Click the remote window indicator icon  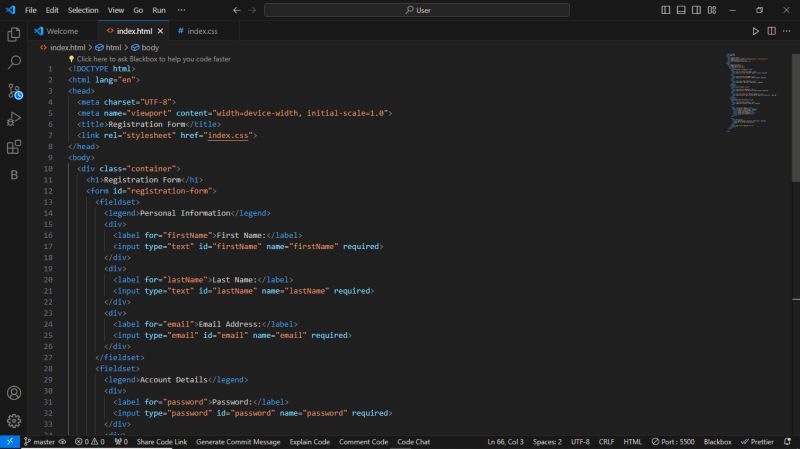tap(10, 442)
